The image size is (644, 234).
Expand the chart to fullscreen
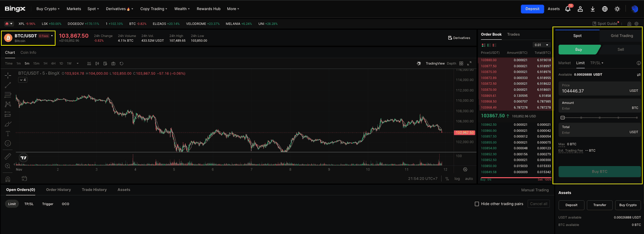(x=469, y=63)
